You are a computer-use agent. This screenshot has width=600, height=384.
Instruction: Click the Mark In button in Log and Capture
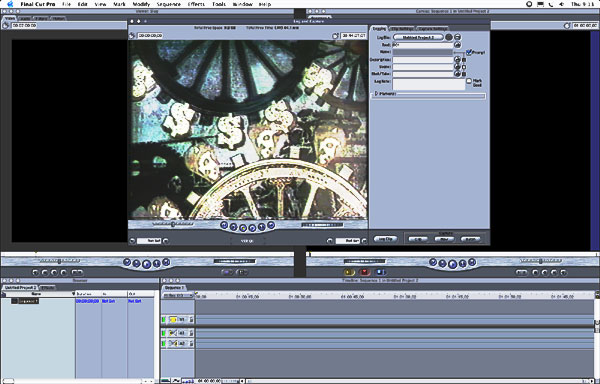(166, 241)
